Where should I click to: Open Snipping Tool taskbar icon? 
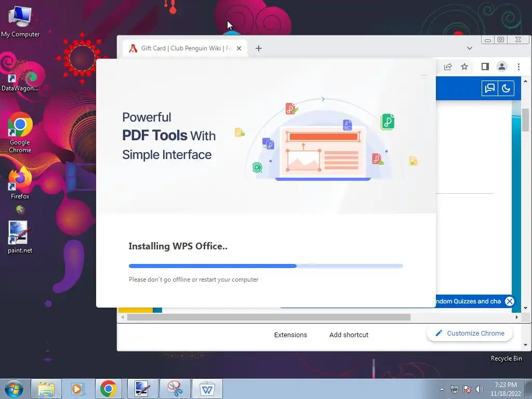[175, 389]
